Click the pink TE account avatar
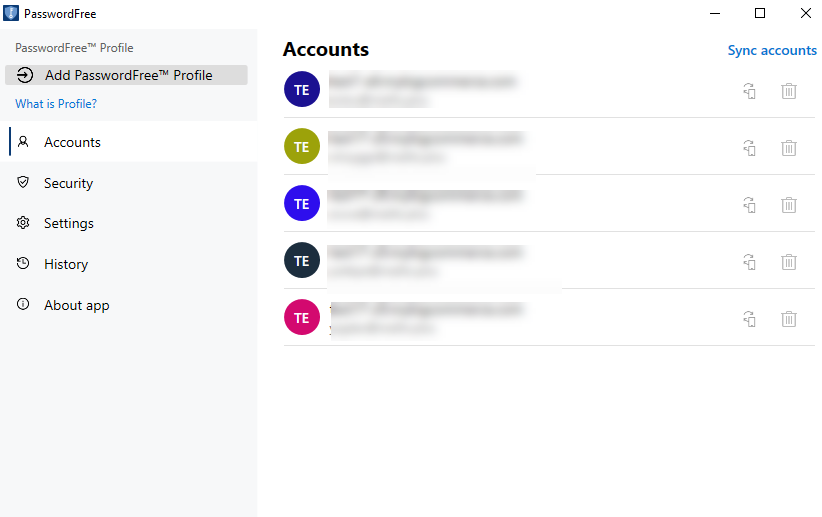Screen dimensions: 822x517 click(302, 317)
